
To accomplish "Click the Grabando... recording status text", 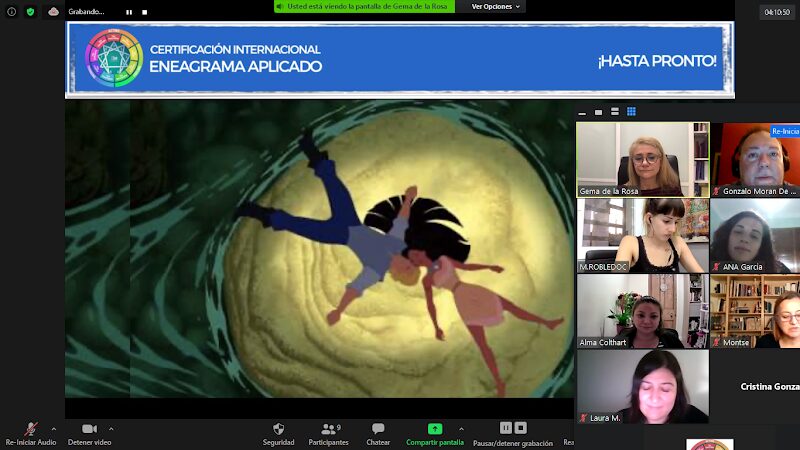I will click(86, 11).
